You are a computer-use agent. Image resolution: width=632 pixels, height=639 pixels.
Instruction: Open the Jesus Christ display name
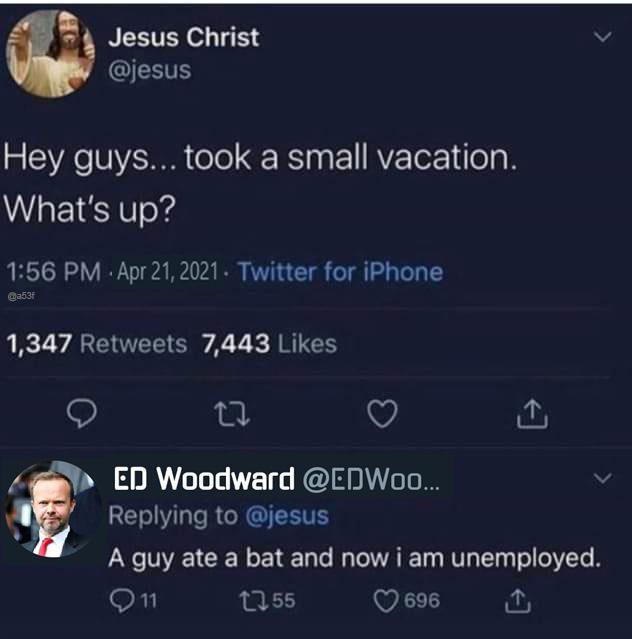183,37
